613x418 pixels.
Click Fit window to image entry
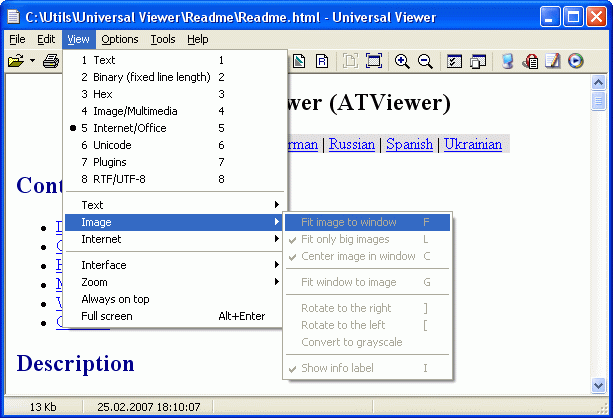click(x=367, y=282)
